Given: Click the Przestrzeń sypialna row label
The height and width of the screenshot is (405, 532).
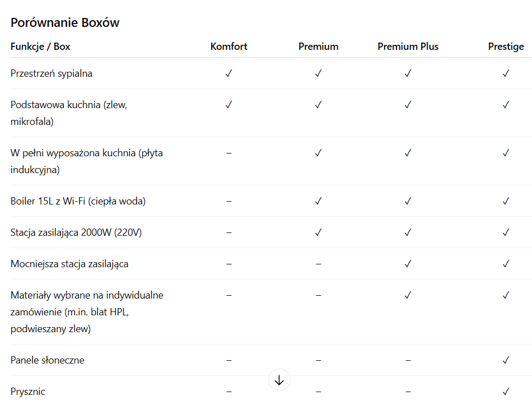Looking at the screenshot, I should click(x=52, y=73).
